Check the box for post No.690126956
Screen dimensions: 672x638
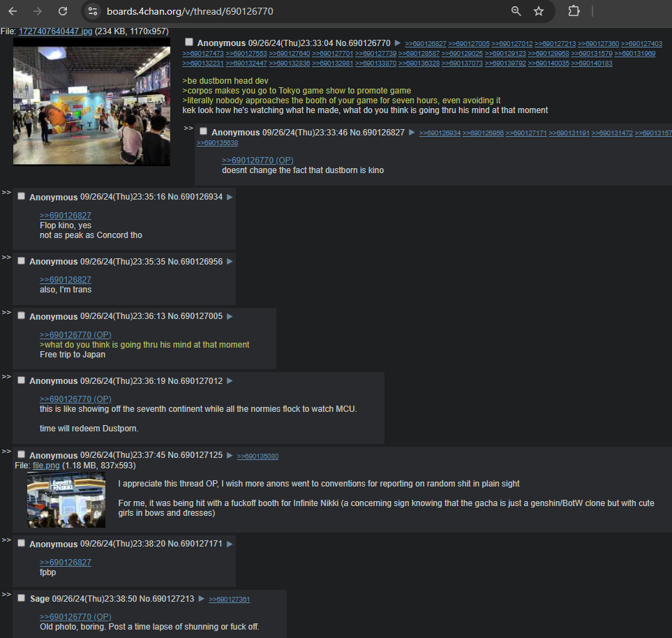(21, 260)
